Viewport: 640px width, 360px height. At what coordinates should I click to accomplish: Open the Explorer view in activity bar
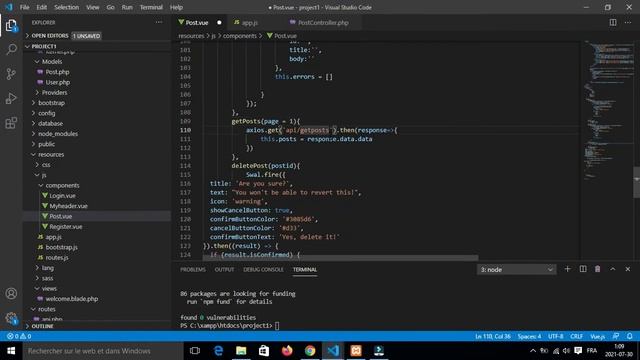point(11,26)
